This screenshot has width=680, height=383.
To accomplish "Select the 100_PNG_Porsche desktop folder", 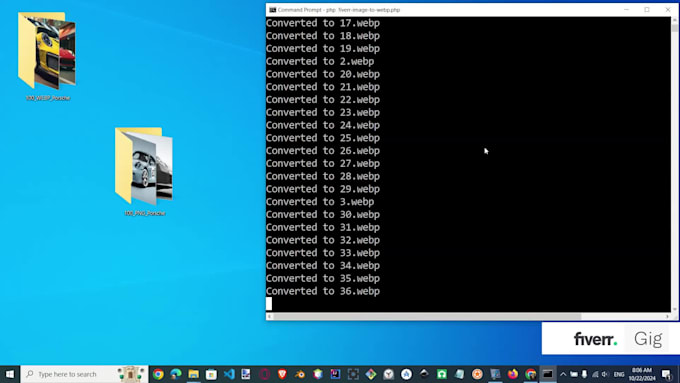I will tap(144, 171).
